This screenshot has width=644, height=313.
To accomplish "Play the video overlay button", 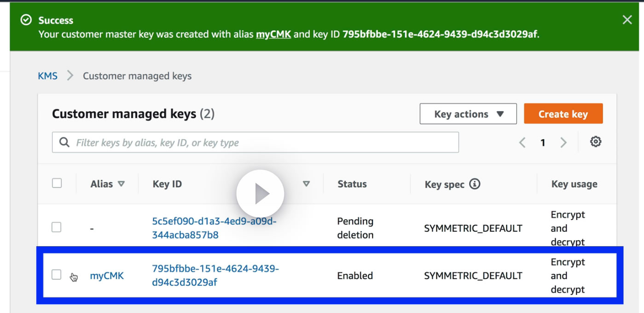I will tap(261, 194).
